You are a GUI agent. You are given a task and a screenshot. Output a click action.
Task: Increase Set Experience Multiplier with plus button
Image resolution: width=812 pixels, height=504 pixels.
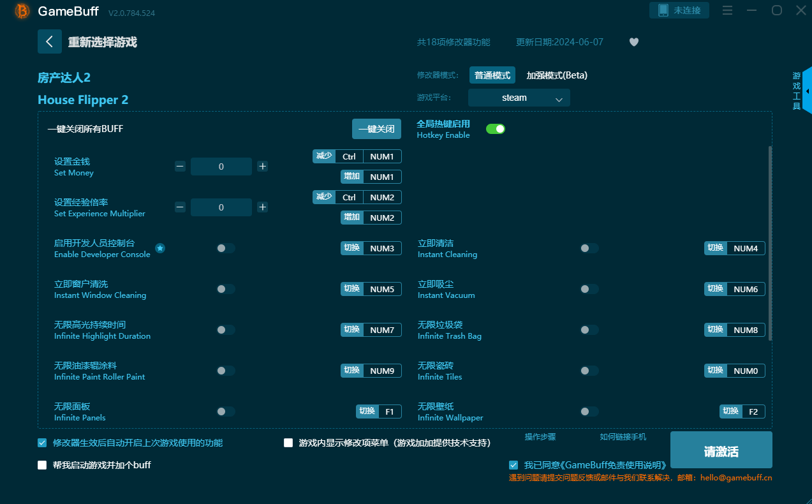click(262, 207)
